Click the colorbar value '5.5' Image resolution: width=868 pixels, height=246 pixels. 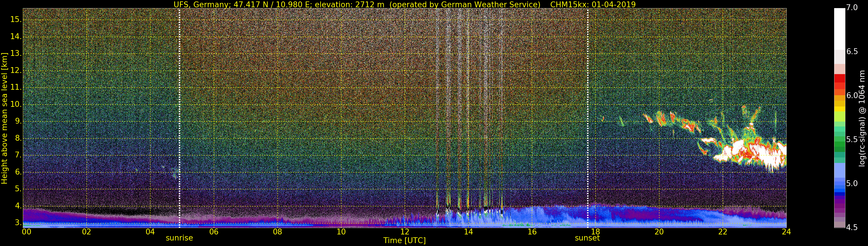(x=852, y=139)
